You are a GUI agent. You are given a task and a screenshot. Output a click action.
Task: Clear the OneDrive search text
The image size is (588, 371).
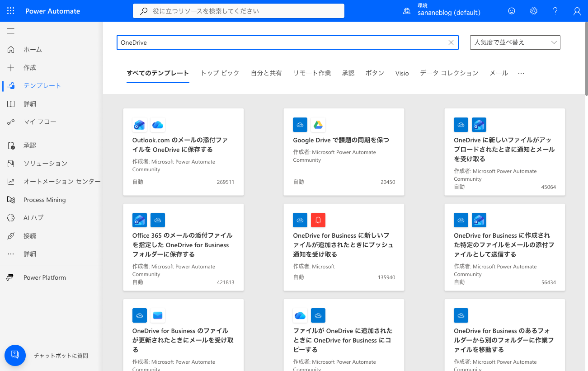click(x=451, y=42)
